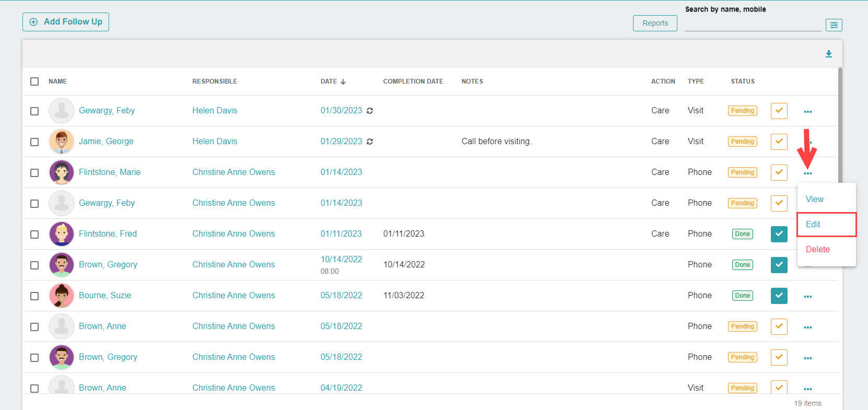The height and width of the screenshot is (410, 868).
Task: Check the box for Jamie, George
Action: click(34, 142)
